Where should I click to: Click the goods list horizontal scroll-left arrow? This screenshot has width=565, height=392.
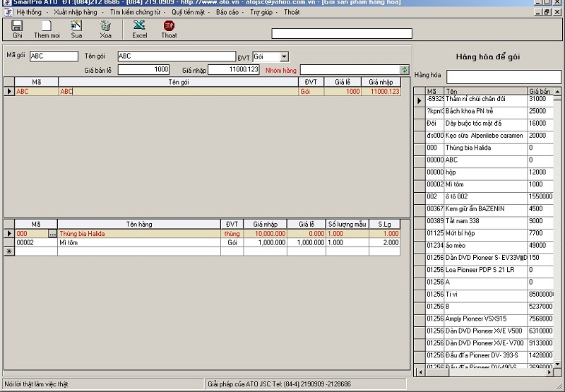point(420,372)
